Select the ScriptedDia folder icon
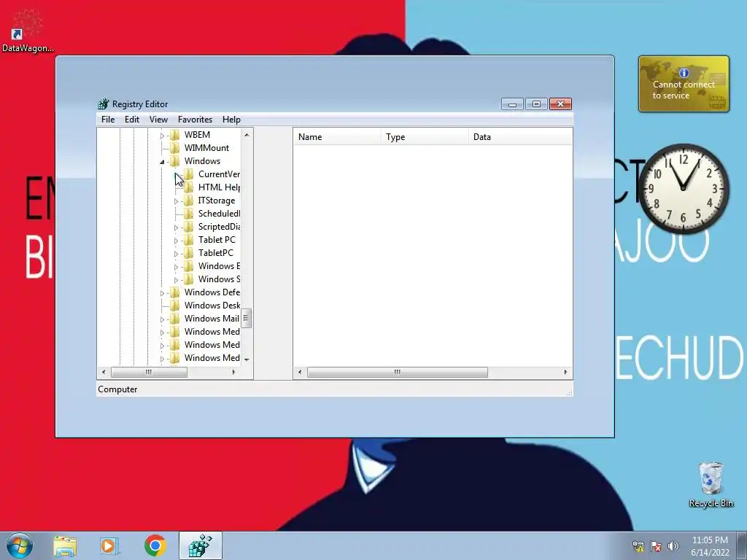747x560 pixels. [189, 227]
